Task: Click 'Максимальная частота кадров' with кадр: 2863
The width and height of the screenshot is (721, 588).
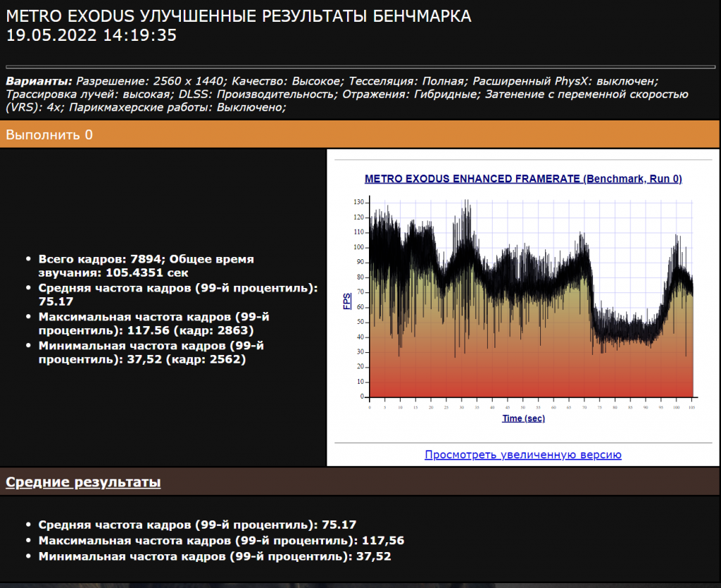Action: click(x=153, y=324)
